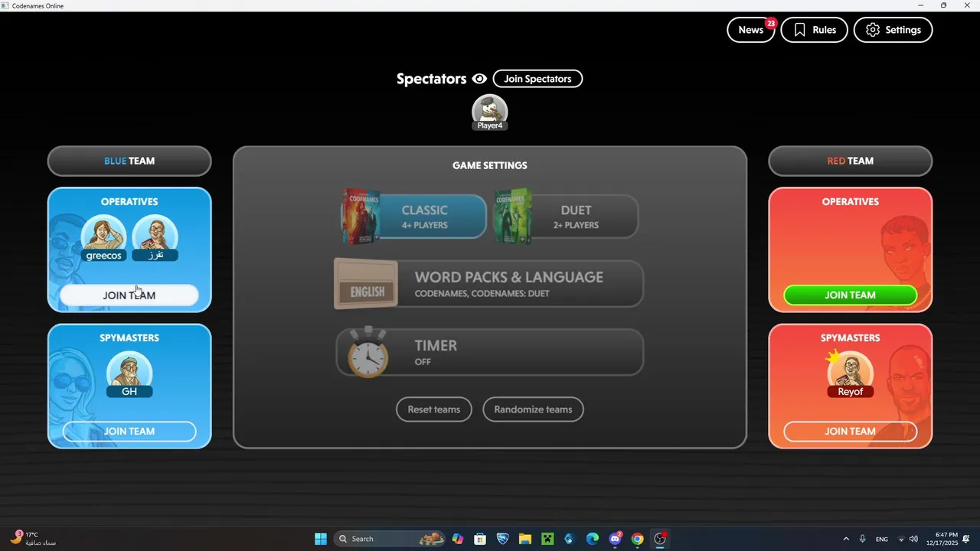Screen dimensions: 980x551
Task: Select the Classic 4+ players mode
Action: click(x=414, y=217)
